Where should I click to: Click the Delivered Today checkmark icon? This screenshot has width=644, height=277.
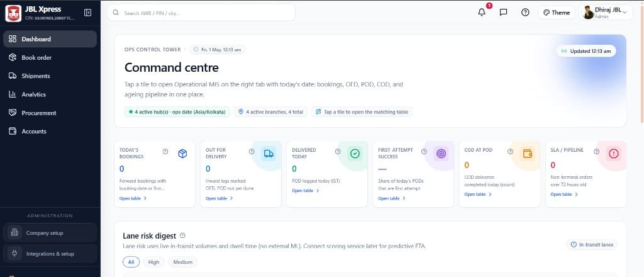click(355, 154)
